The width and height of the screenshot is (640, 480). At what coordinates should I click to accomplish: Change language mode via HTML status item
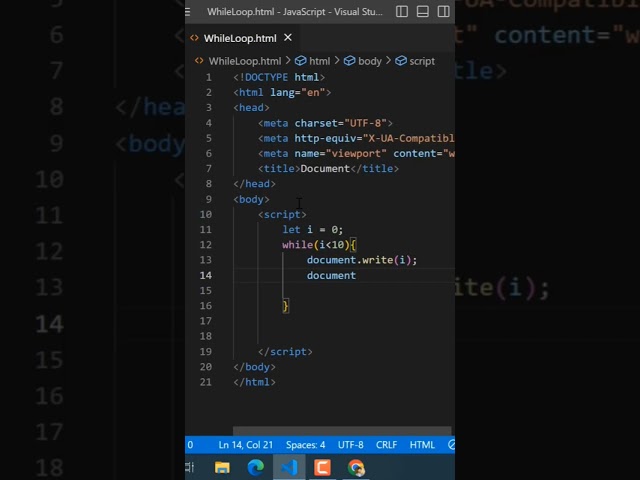click(x=422, y=445)
